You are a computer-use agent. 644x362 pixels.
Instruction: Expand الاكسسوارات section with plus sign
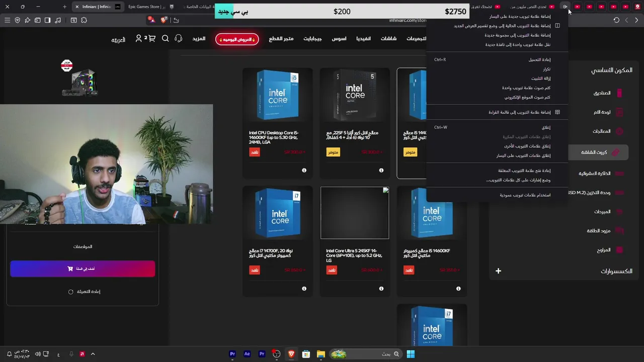point(498,271)
